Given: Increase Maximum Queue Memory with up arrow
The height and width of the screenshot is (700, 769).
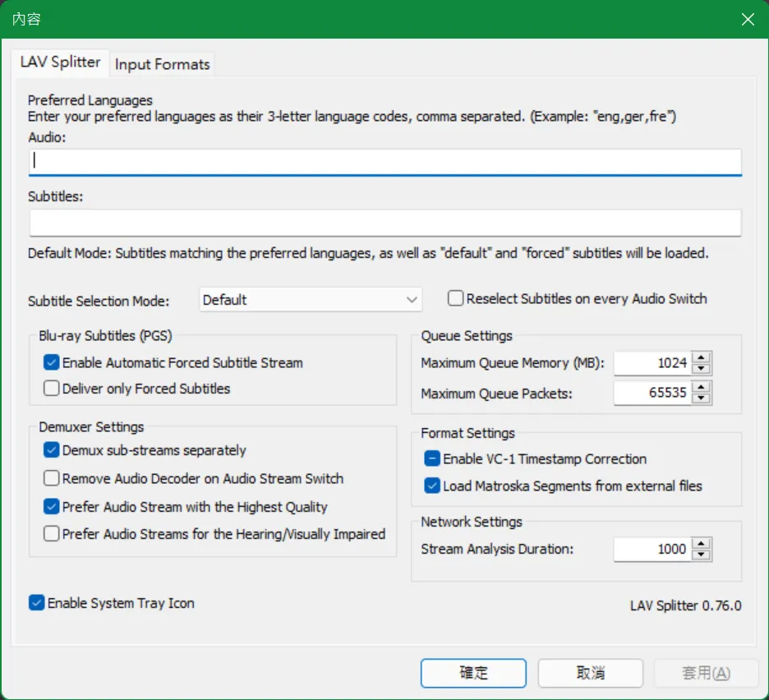Looking at the screenshot, I should 701,357.
